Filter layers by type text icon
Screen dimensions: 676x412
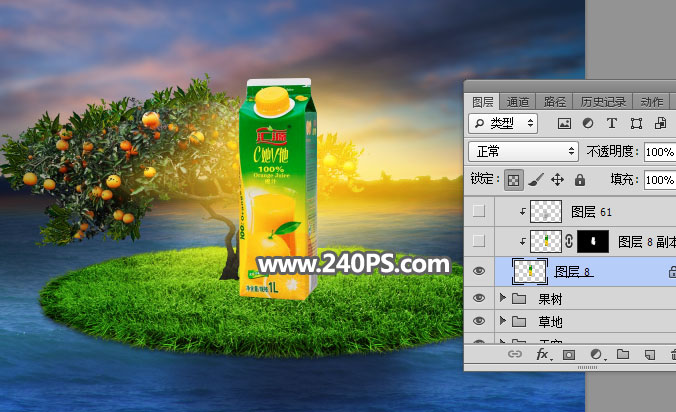coord(612,124)
